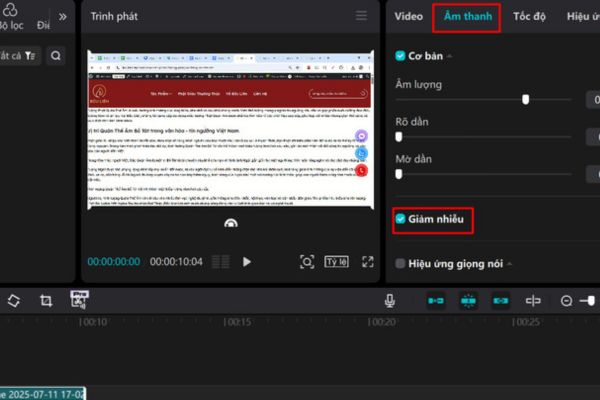Click the microphone record voiceover icon

point(390,300)
